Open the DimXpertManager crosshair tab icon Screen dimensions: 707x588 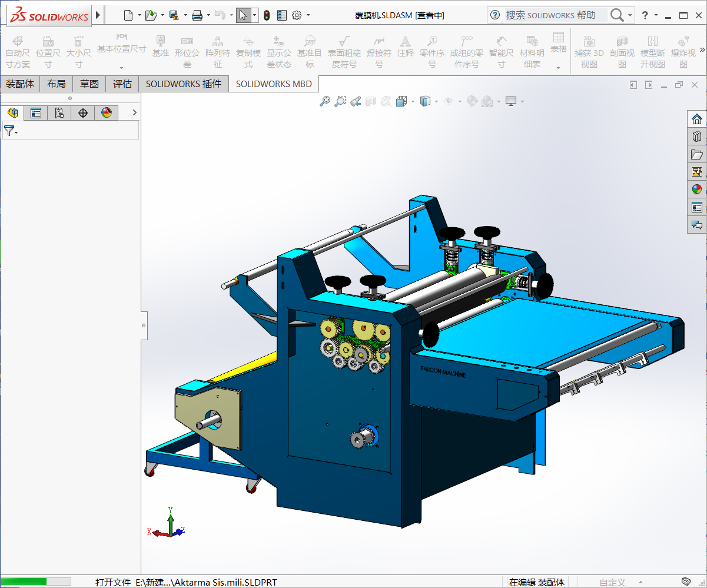point(83,112)
